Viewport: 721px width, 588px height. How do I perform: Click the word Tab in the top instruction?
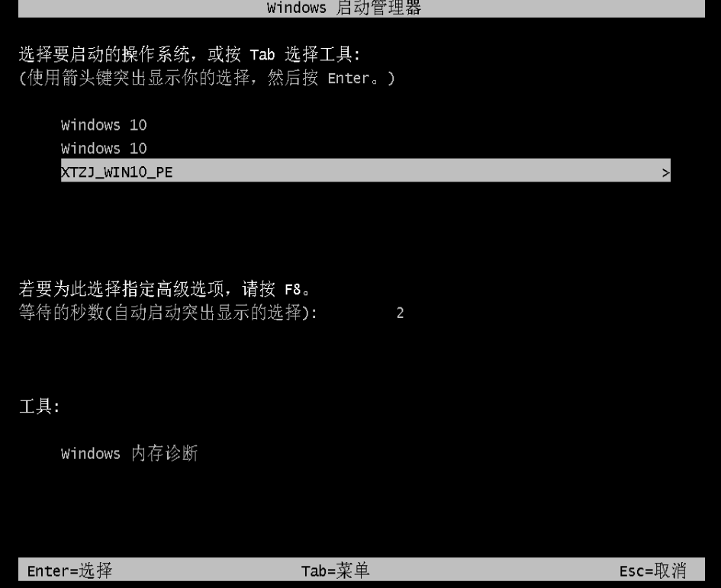click(x=262, y=55)
